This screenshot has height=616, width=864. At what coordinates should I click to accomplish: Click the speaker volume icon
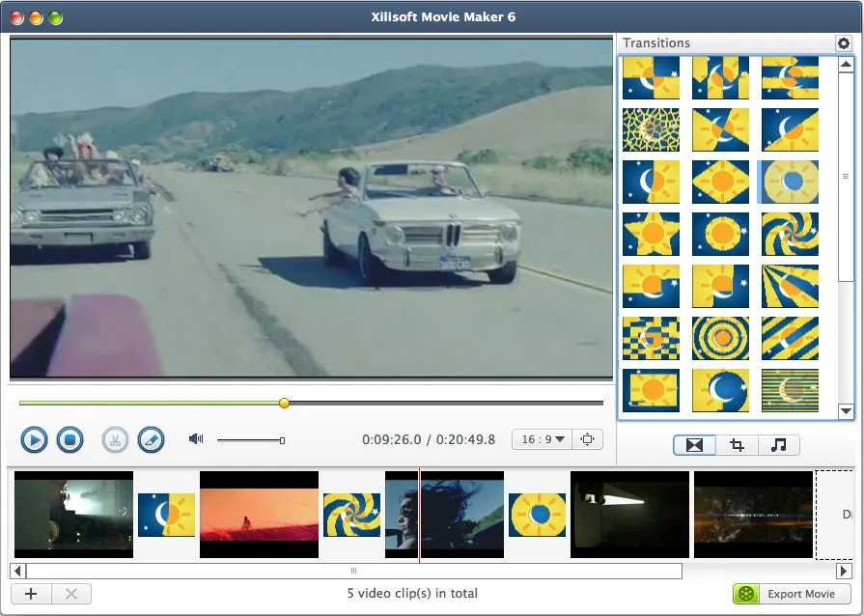tap(195, 438)
